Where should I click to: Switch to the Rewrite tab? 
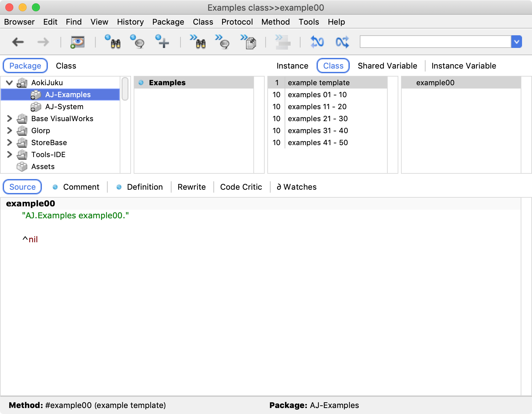[192, 187]
